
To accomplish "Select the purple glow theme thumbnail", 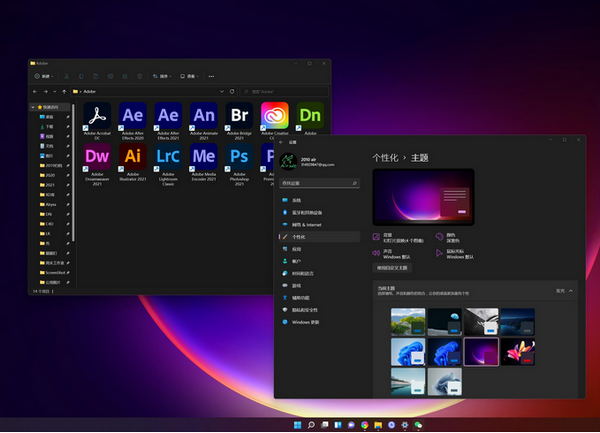I will 481,351.
